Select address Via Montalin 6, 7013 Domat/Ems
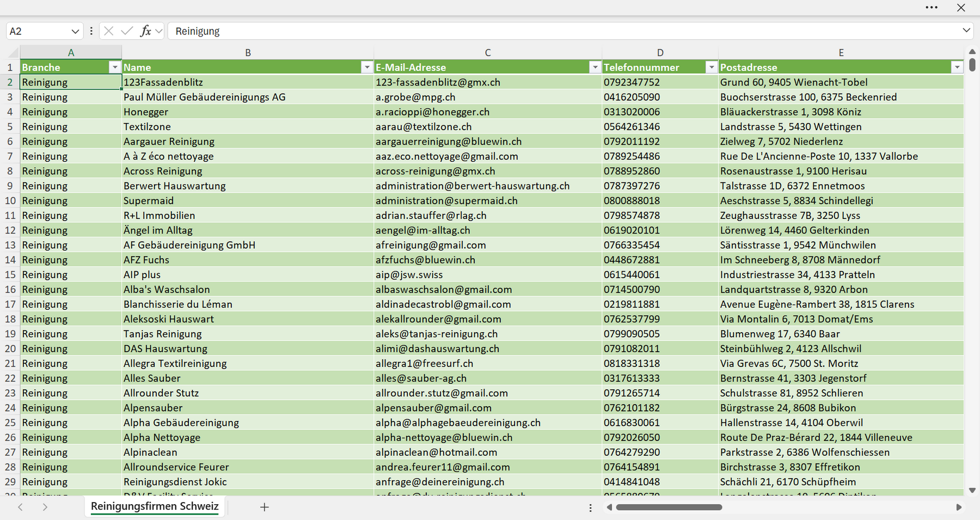The image size is (980, 520). click(x=841, y=319)
